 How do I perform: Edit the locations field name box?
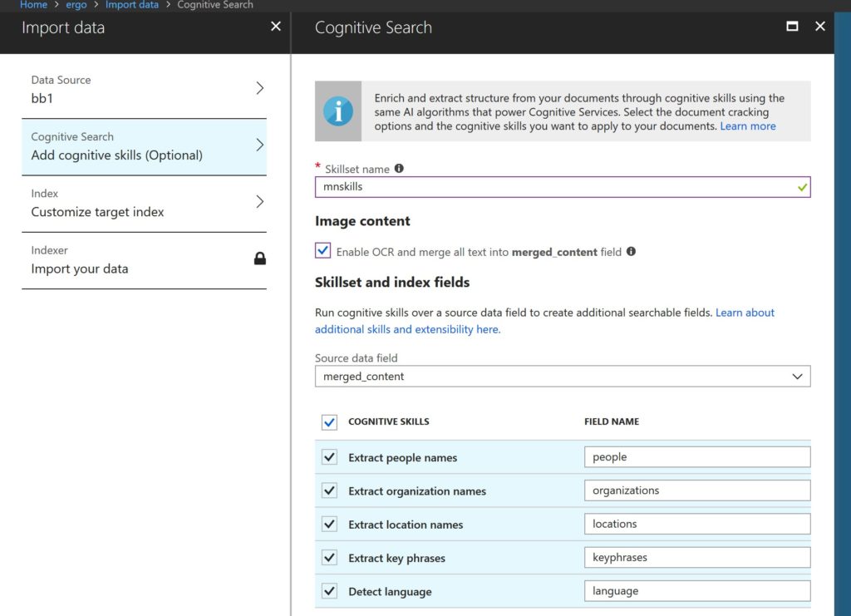(x=697, y=525)
